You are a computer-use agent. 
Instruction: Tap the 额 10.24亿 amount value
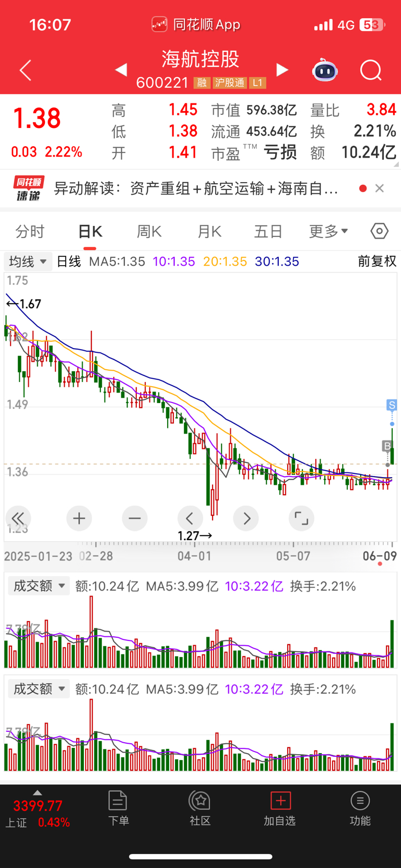point(369,152)
